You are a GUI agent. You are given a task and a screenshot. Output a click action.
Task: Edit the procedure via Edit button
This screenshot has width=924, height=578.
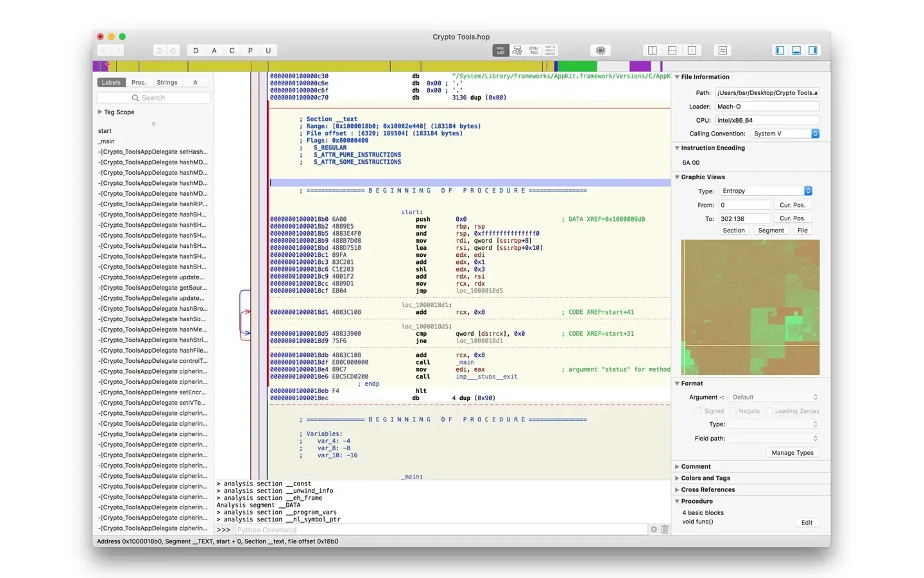[806, 522]
